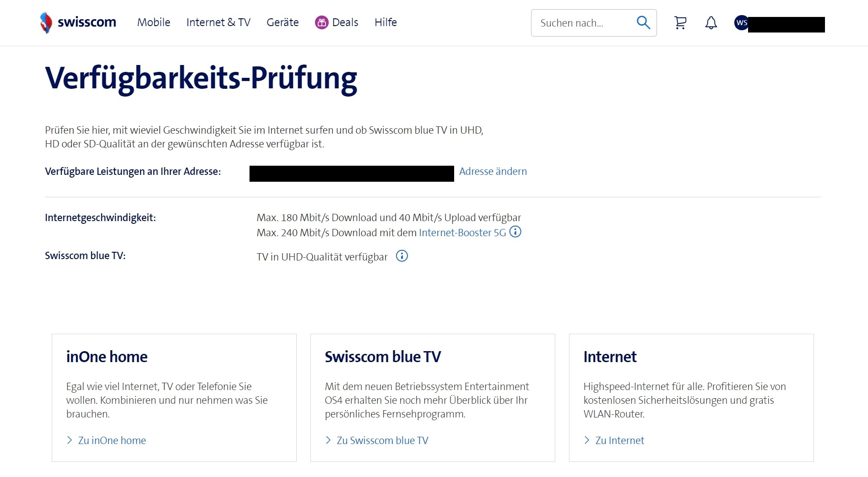
Task: Open the shopping cart
Action: point(680,22)
